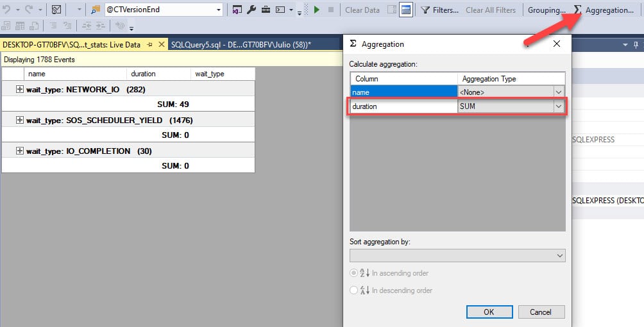The image size is (644, 327).
Task: Toggle the highlighted details pane icon
Action: 406,10
